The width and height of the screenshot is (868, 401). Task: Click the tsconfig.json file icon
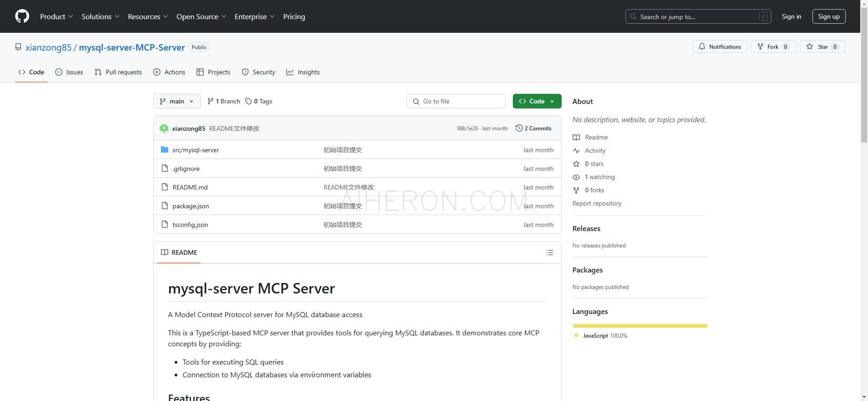tap(165, 225)
